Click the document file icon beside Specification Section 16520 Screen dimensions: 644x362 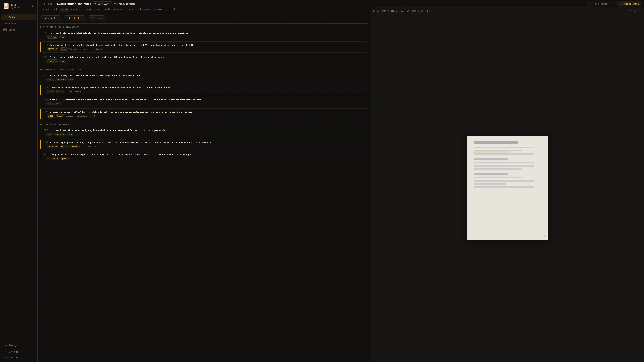(x=374, y=11)
